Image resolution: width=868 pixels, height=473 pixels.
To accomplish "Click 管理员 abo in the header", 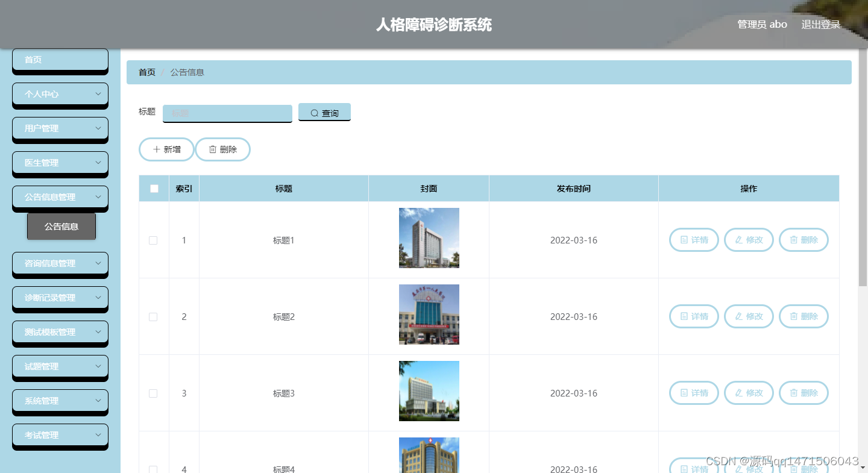I will 762,24.
